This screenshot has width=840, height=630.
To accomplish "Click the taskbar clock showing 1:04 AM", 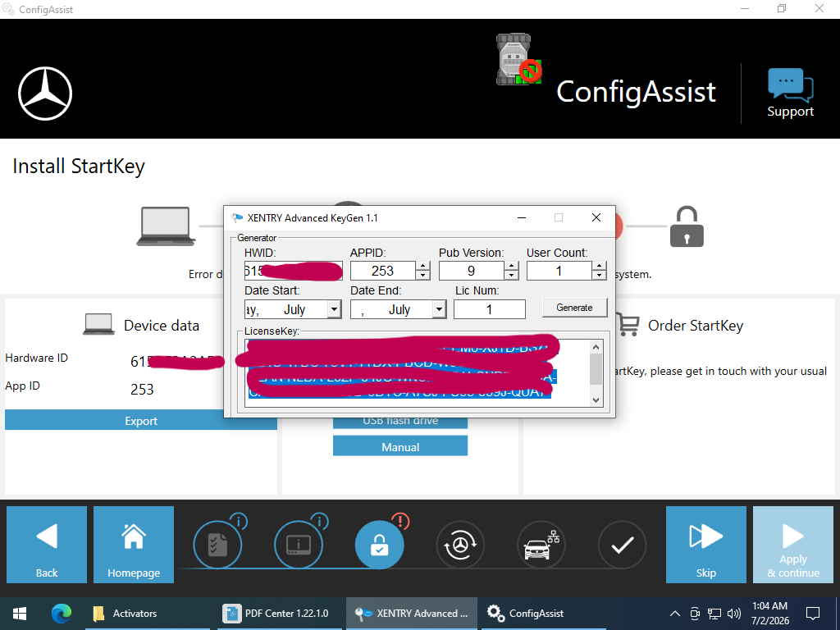I will pos(769,614).
